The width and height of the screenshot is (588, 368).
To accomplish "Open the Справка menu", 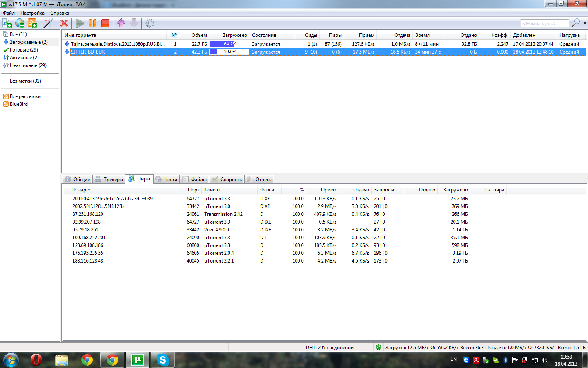I will 60,13.
